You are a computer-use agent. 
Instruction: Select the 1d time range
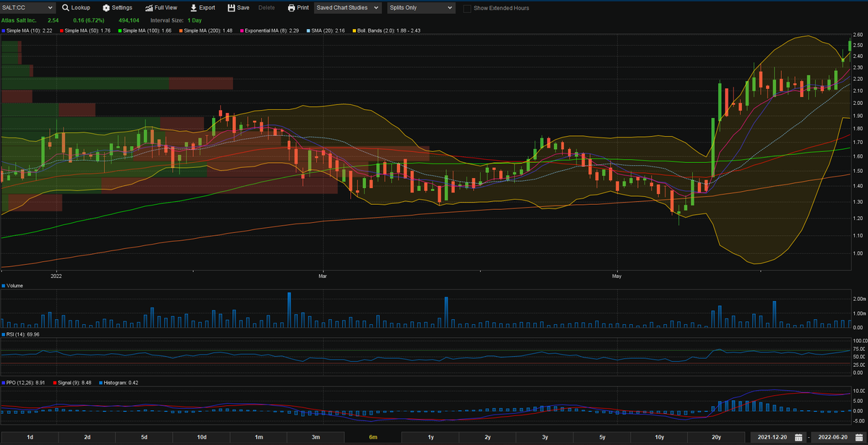point(30,437)
